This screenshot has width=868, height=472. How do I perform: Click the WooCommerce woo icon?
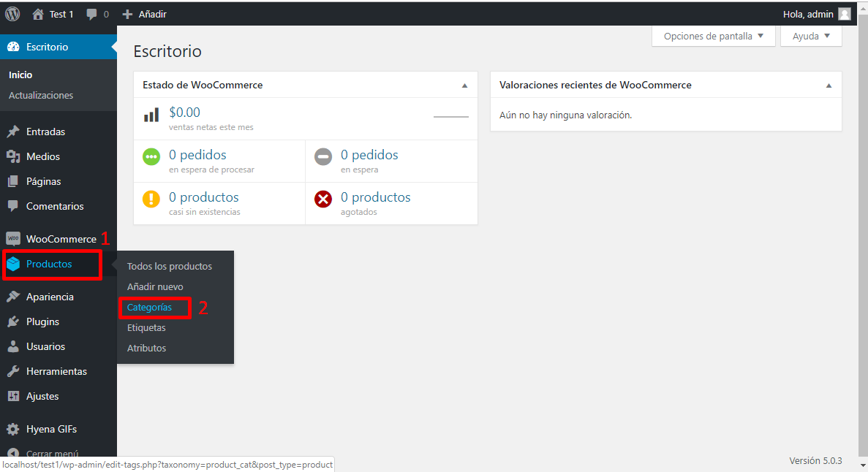(x=13, y=238)
